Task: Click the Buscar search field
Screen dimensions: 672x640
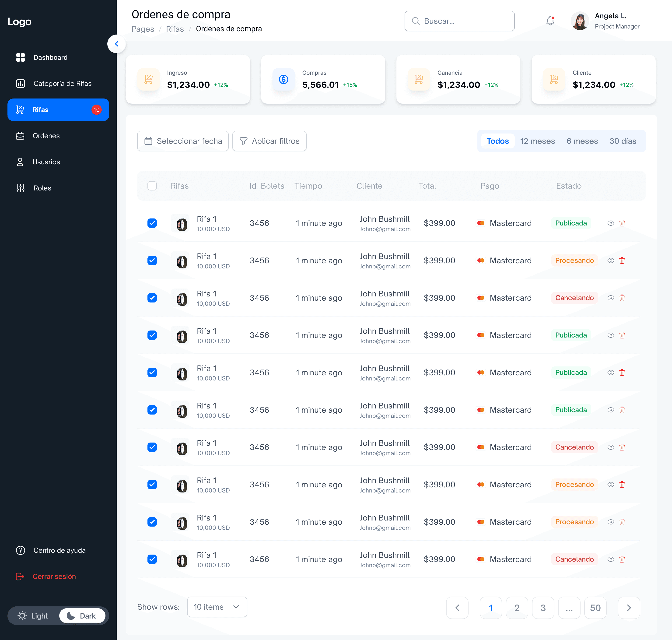Action: click(x=459, y=21)
